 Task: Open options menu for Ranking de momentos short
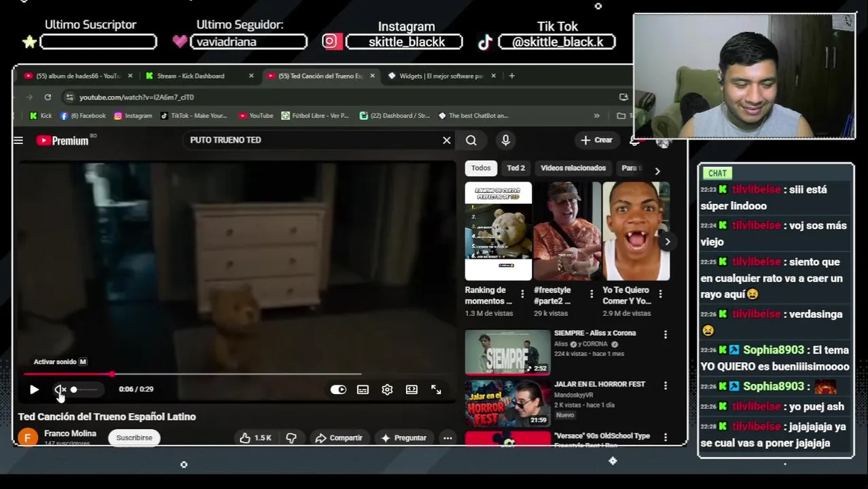click(x=522, y=294)
